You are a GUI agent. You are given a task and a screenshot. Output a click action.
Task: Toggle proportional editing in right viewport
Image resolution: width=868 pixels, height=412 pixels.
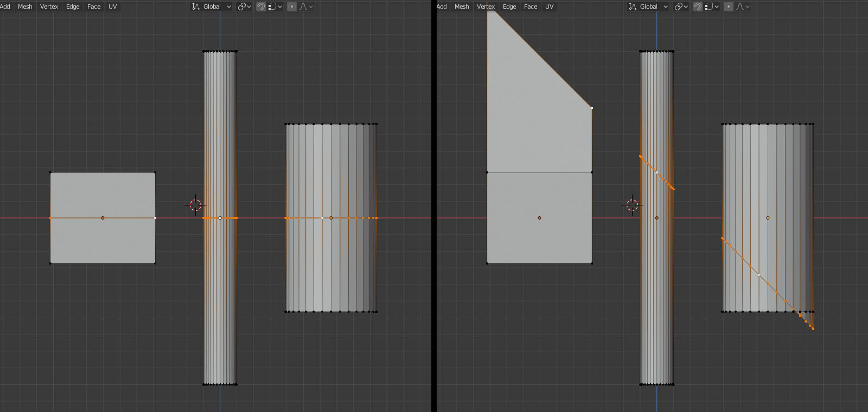click(x=729, y=7)
